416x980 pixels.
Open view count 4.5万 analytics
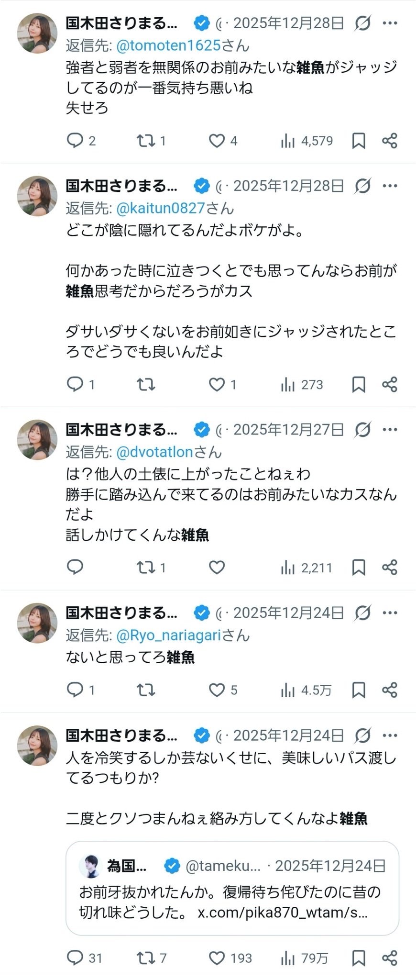306,690
